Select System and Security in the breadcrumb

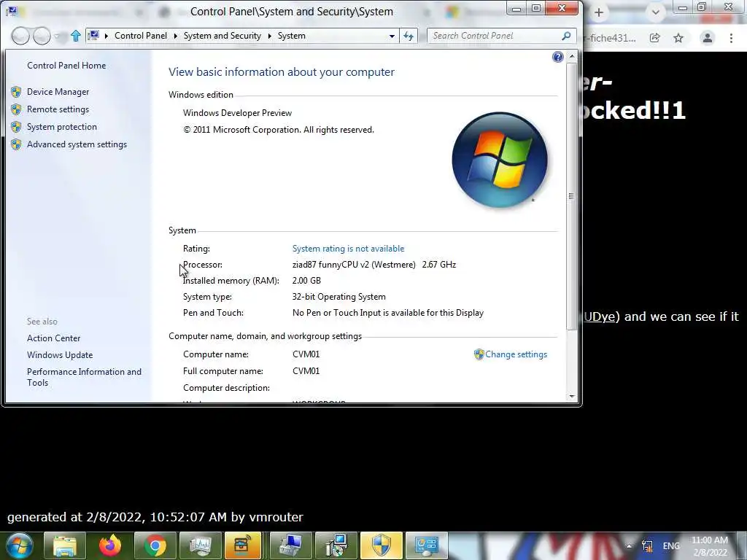(x=222, y=36)
